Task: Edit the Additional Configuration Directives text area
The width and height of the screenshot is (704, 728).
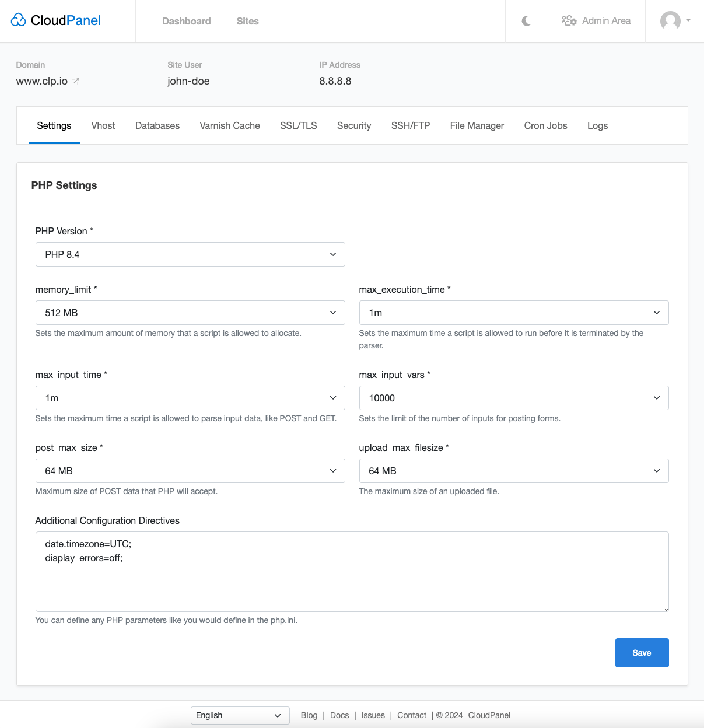Action: (x=352, y=572)
